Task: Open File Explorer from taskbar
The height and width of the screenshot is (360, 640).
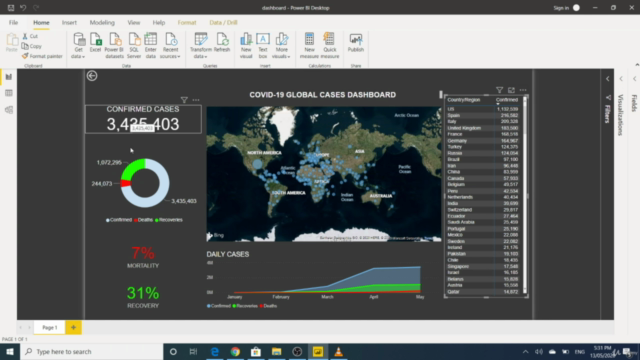Action: pos(276,351)
